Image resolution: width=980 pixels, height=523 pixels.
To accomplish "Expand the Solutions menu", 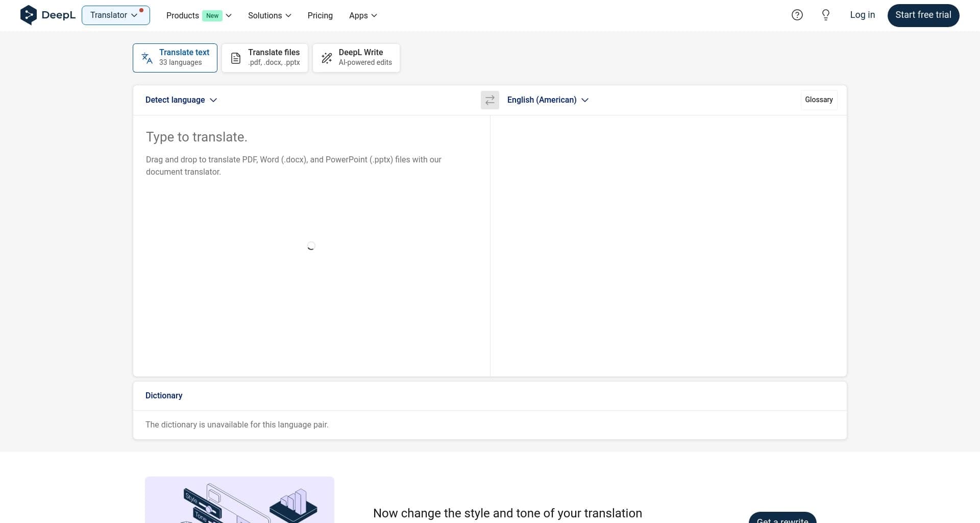I will (269, 15).
